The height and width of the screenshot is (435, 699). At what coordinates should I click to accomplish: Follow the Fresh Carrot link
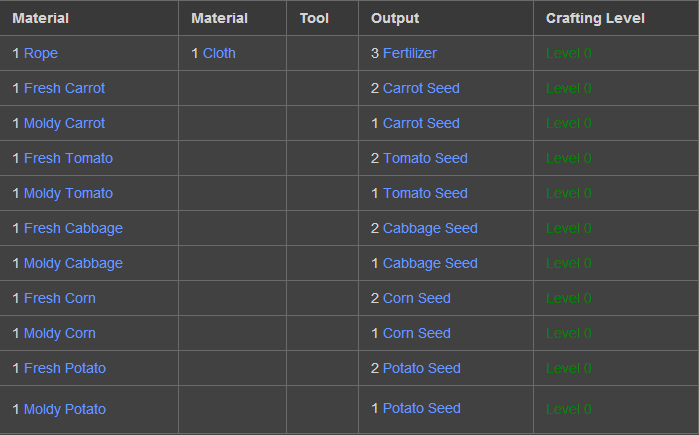(x=64, y=88)
